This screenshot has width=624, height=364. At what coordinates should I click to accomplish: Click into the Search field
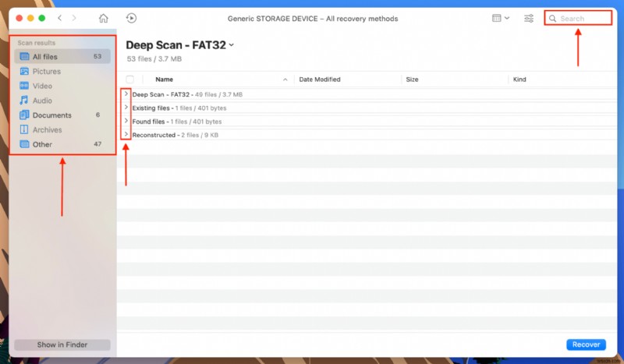point(578,18)
